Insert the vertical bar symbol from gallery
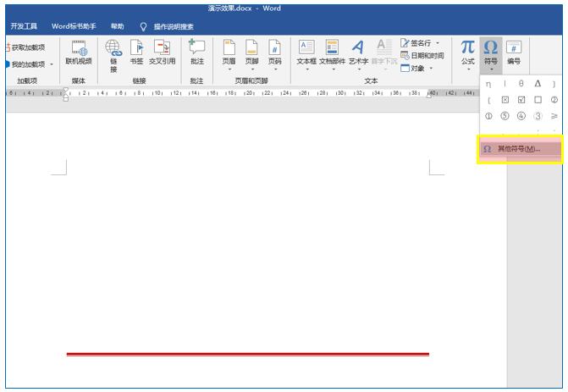 coord(505,84)
